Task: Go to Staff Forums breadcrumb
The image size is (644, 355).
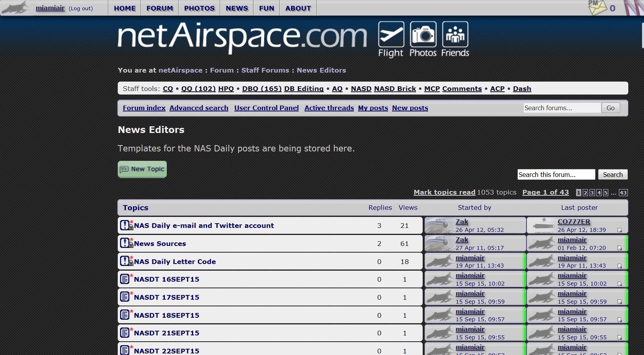Action: coord(265,70)
